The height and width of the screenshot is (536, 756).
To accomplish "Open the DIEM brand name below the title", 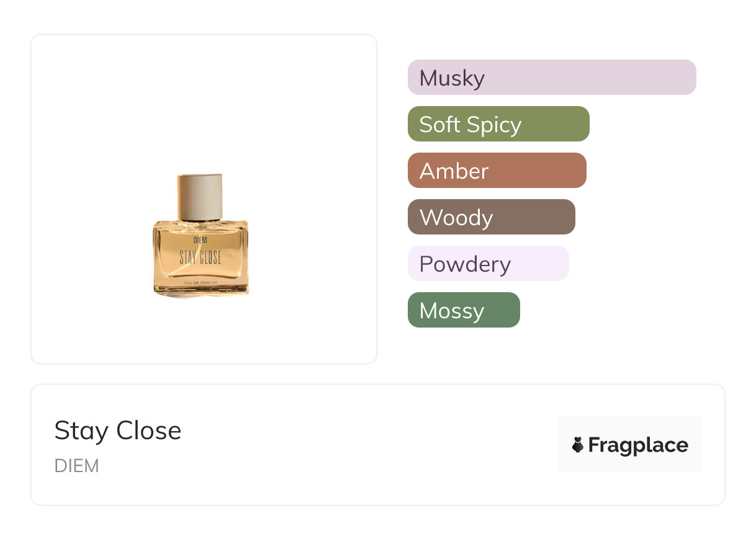I will [x=77, y=466].
